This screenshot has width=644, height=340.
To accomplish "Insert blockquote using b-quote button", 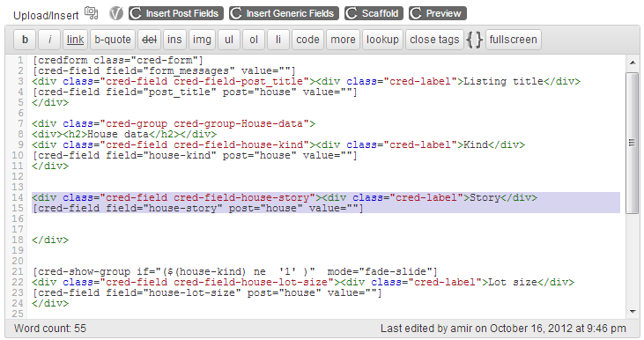I will click(113, 40).
